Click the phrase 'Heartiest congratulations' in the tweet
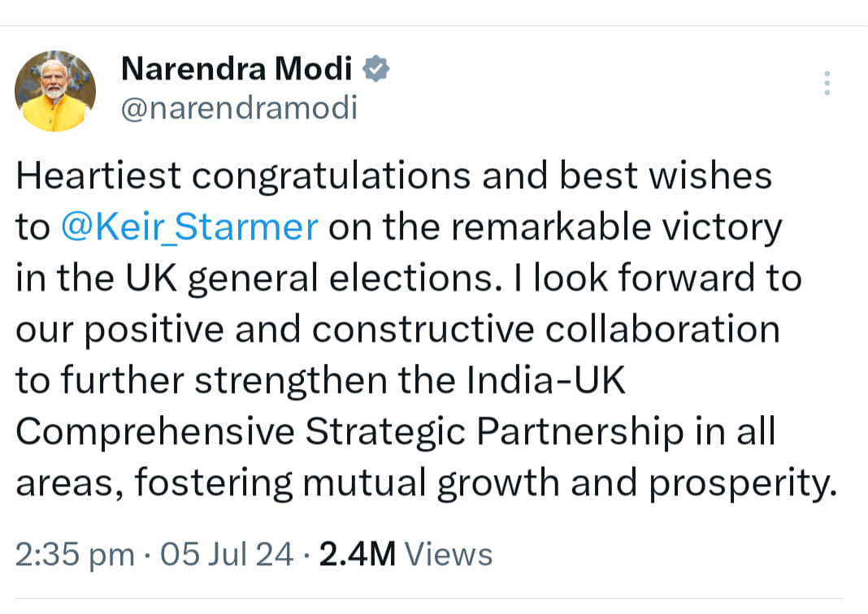The width and height of the screenshot is (868, 614). (244, 176)
